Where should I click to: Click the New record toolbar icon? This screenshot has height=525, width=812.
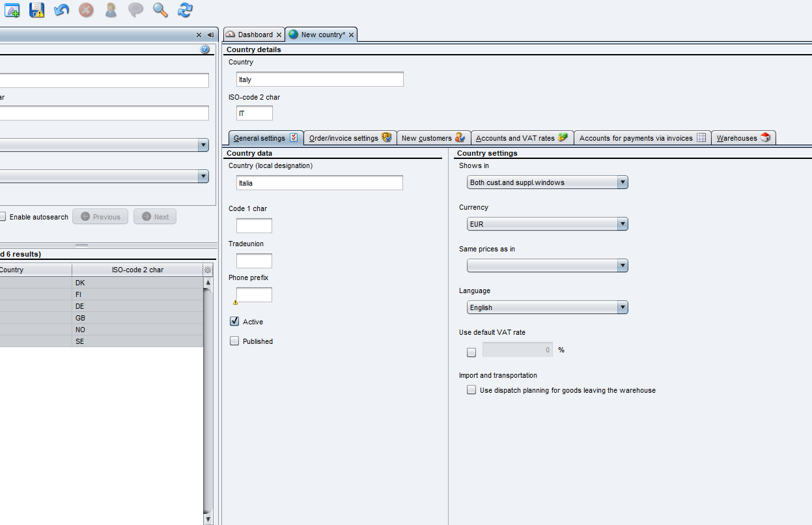coord(12,10)
